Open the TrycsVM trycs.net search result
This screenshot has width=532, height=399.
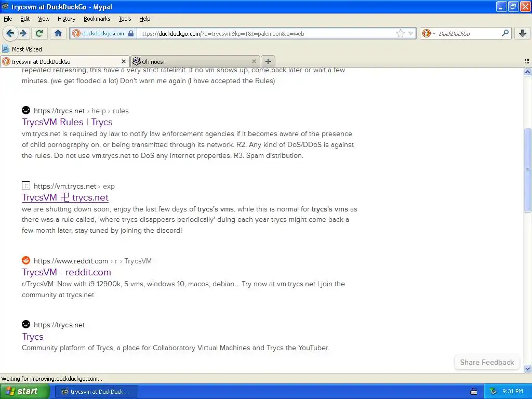[x=65, y=197]
